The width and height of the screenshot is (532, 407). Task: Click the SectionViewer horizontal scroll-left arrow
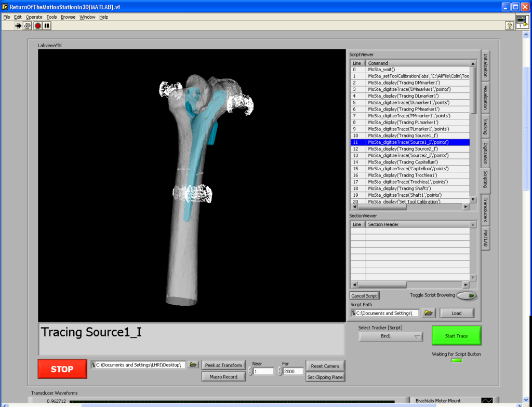(354, 284)
